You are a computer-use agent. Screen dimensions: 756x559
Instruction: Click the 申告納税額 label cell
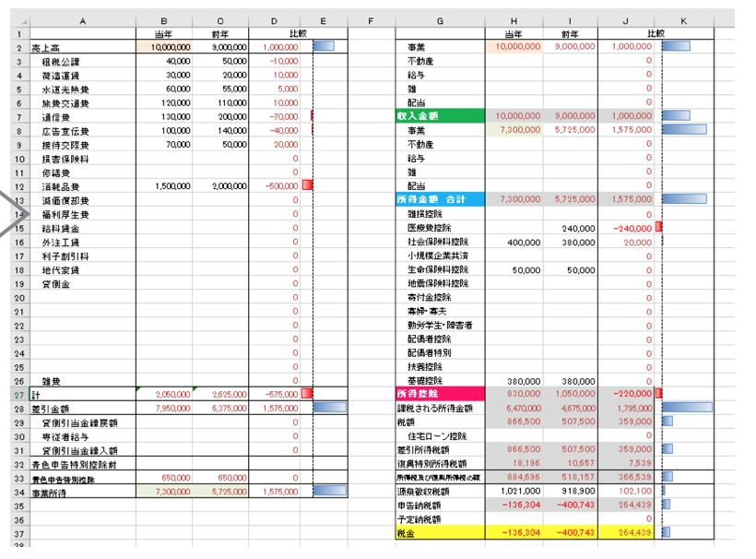click(440, 505)
